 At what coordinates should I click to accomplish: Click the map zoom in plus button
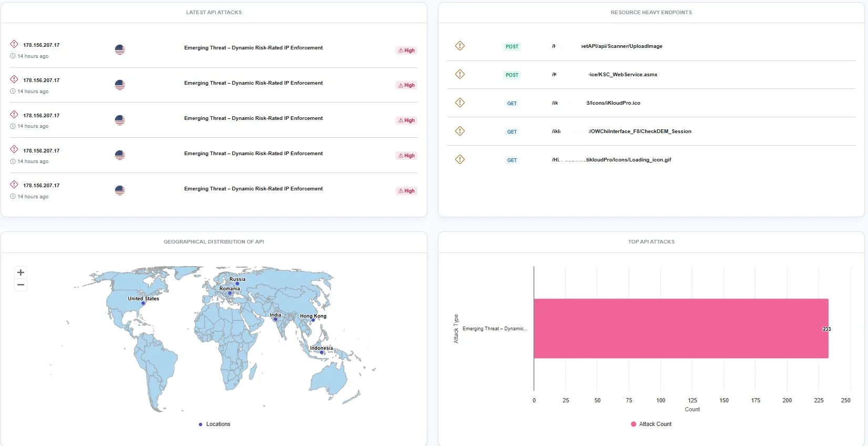21,272
